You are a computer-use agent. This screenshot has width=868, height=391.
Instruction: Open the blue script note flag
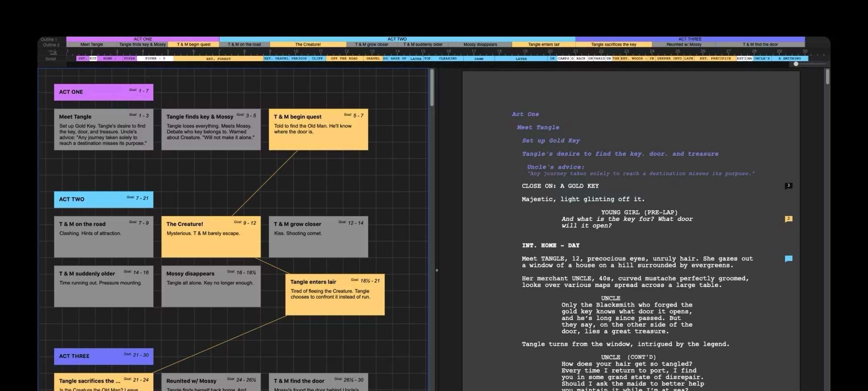pos(789,258)
